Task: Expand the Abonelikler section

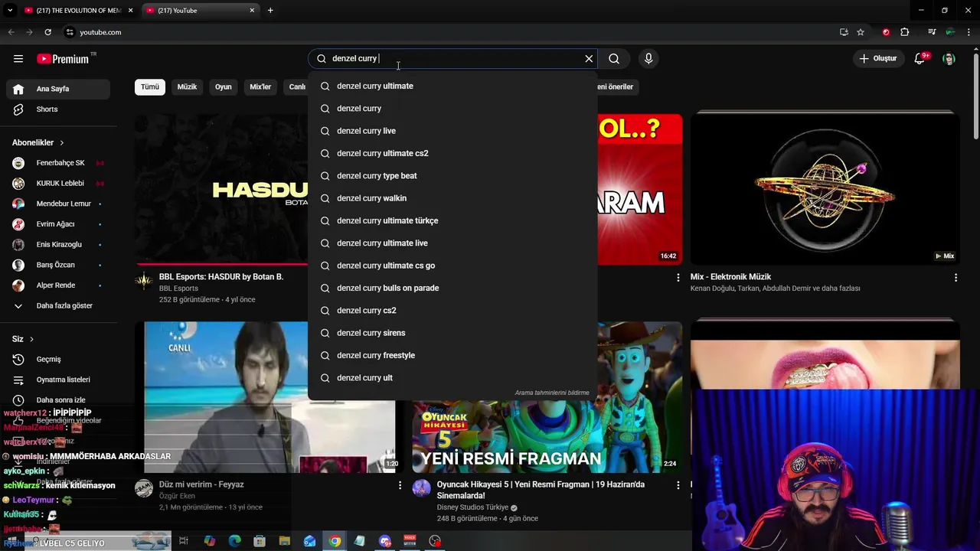Action: 38,142
